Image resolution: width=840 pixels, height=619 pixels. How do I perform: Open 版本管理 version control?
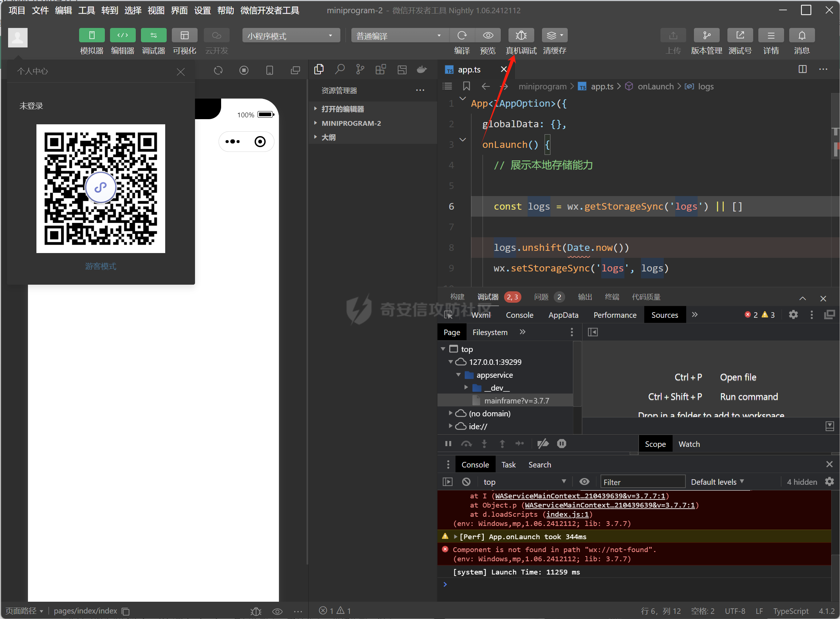point(706,35)
